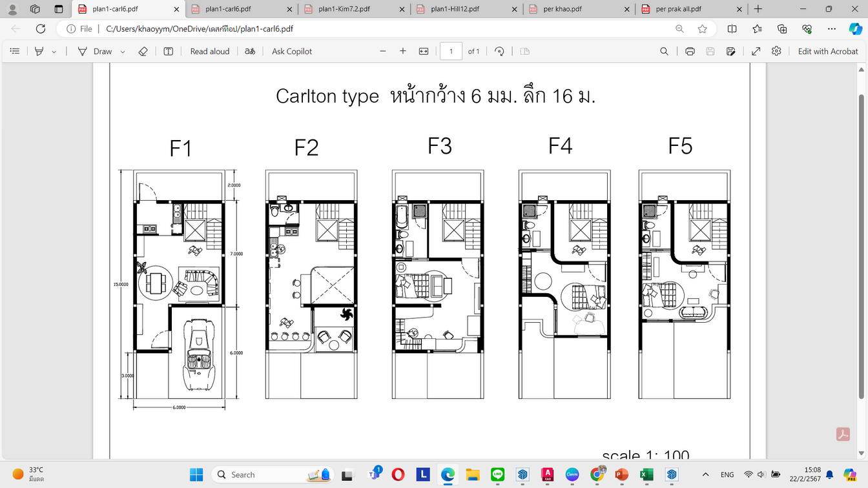Open PDF settings gear
Image resolution: width=868 pixels, height=488 pixels.
click(777, 51)
